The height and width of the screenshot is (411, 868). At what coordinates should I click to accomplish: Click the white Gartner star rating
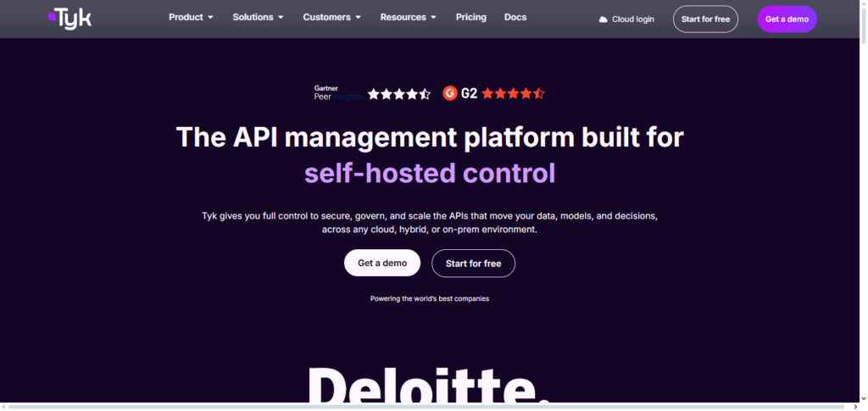tap(398, 93)
